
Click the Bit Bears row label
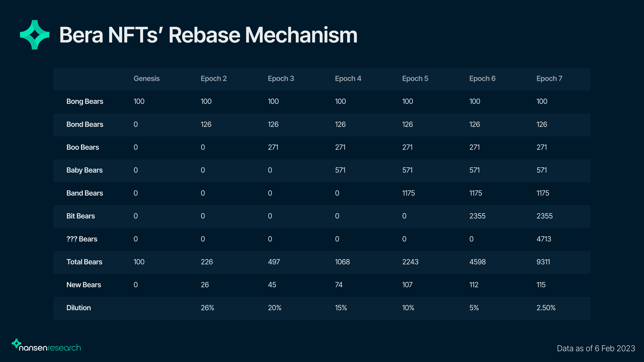point(81,216)
